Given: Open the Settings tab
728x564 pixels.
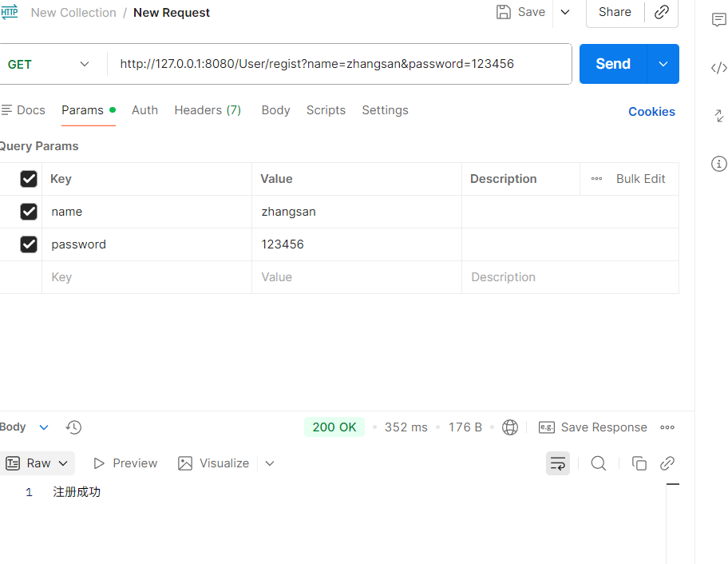Looking at the screenshot, I should [x=386, y=110].
